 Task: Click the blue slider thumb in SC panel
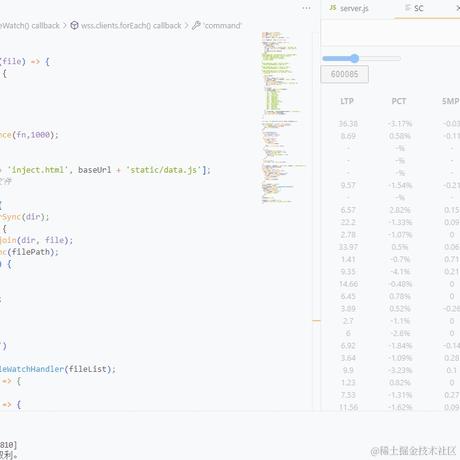click(354, 59)
